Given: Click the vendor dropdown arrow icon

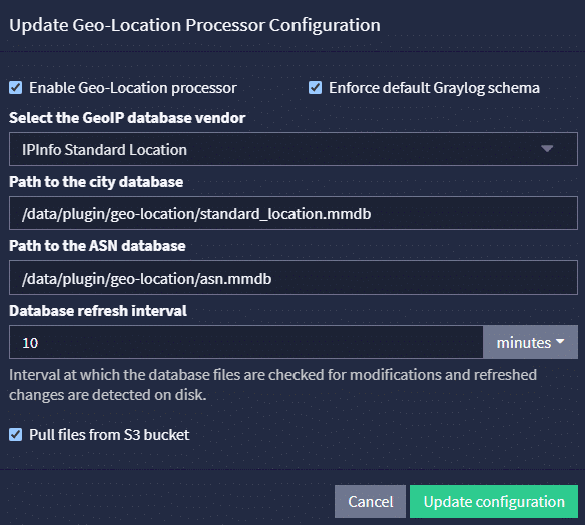Looking at the screenshot, I should 547,149.
